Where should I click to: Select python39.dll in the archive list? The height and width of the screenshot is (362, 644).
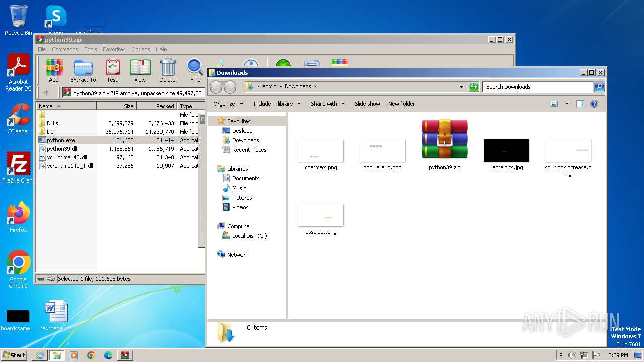tap(62, 149)
